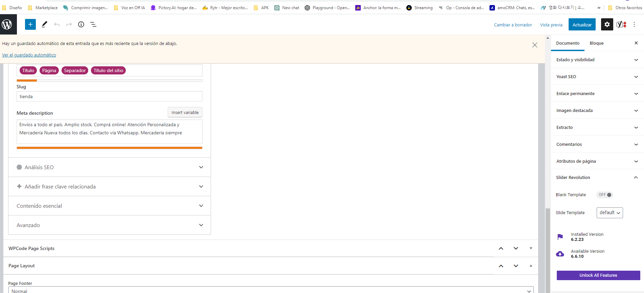Open Vista previa
The height and width of the screenshot is (293, 644).
(551, 25)
